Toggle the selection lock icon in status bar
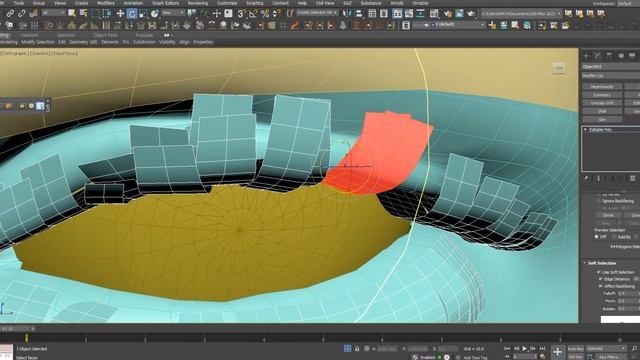 pyautogui.click(x=357, y=349)
